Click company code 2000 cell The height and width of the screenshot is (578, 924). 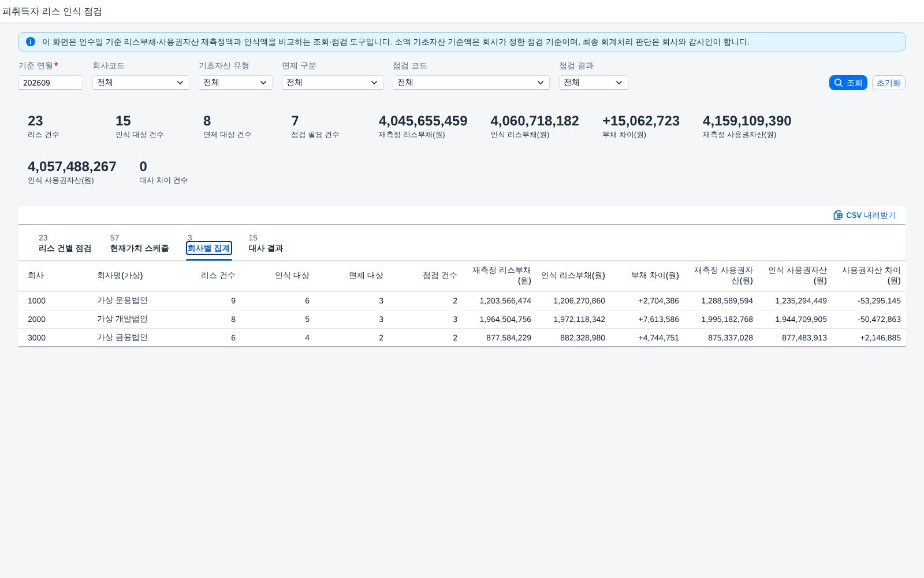(37, 319)
